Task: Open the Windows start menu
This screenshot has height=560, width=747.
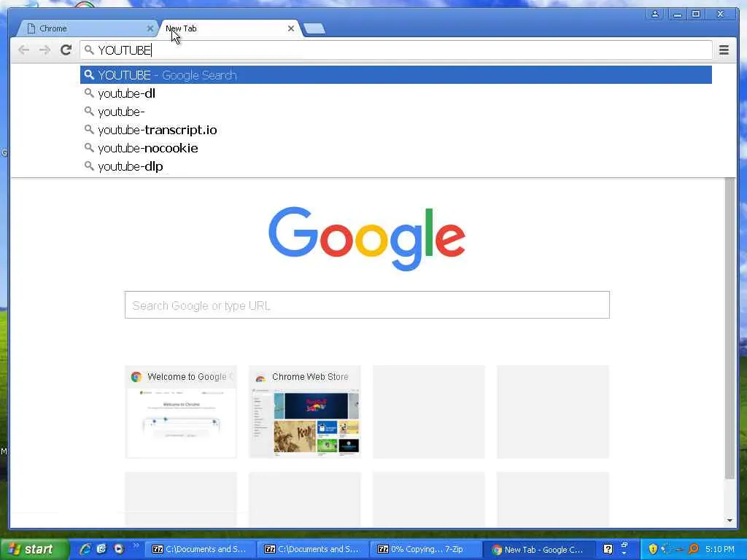Action: point(34,549)
